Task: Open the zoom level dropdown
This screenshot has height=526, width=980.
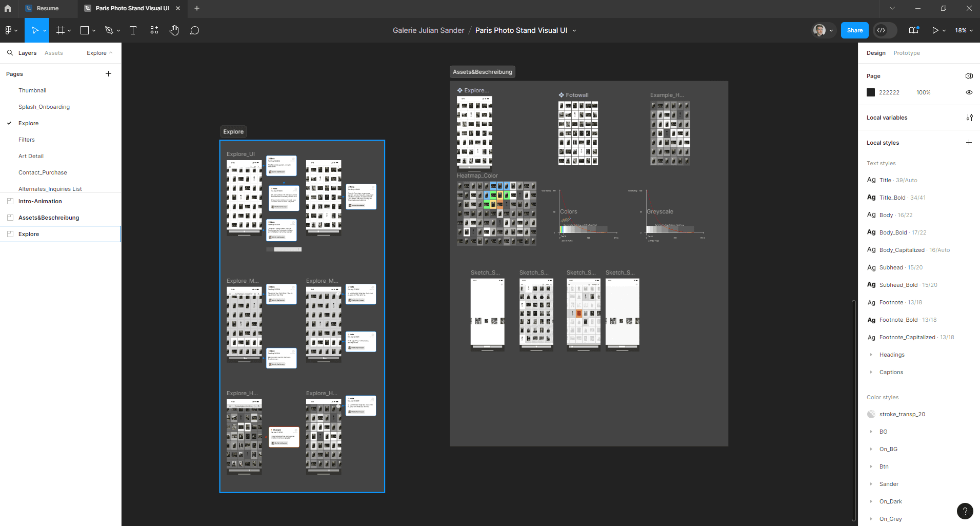Action: (x=963, y=30)
